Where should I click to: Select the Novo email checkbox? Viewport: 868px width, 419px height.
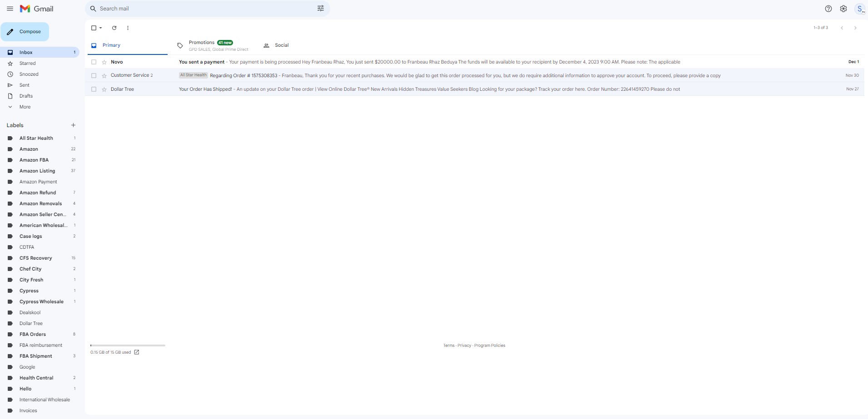[94, 62]
